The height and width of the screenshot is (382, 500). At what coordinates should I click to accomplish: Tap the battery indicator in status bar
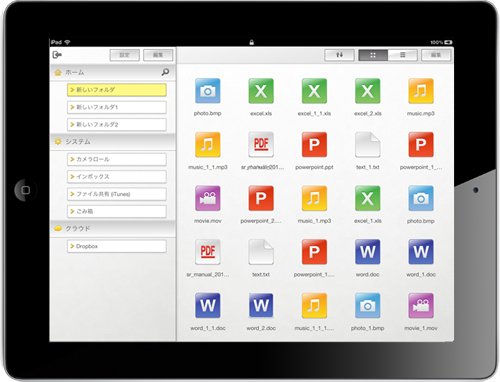[448, 42]
